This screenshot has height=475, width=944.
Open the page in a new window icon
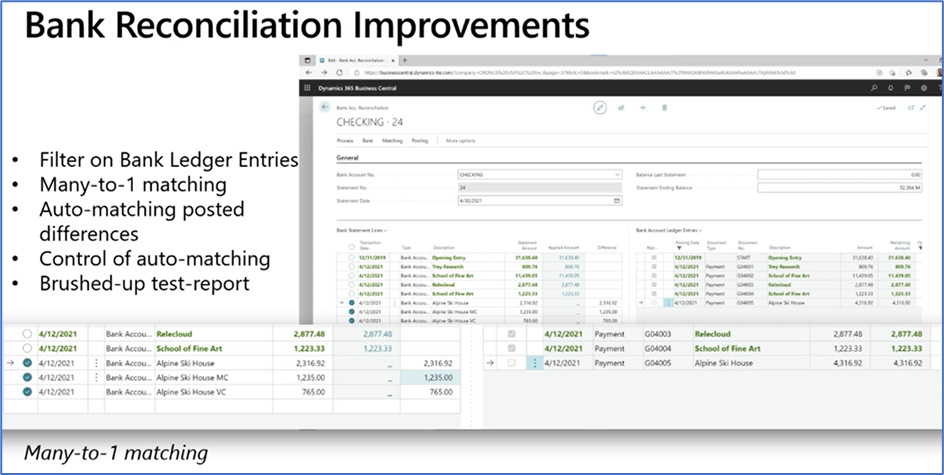tap(911, 108)
